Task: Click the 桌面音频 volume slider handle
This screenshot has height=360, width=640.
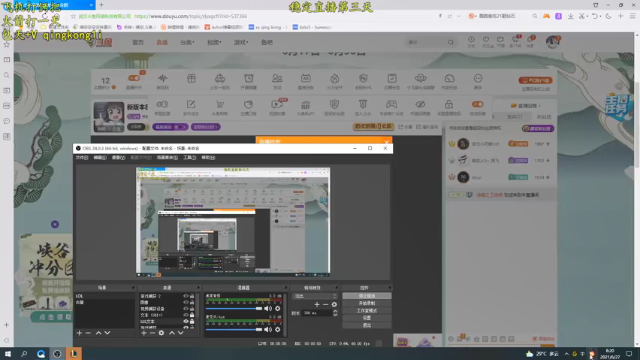Action: [x=259, y=309]
